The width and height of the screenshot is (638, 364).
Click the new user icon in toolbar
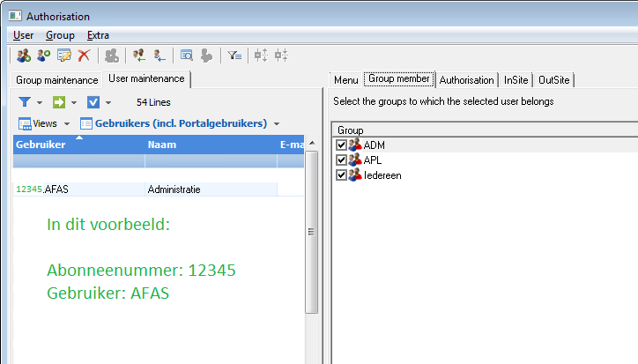point(43,55)
